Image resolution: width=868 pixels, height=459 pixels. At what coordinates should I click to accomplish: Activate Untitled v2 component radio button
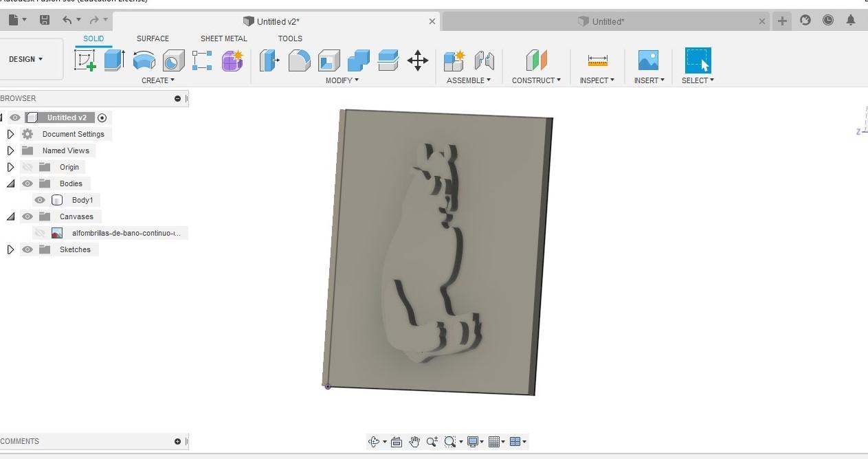tap(102, 117)
